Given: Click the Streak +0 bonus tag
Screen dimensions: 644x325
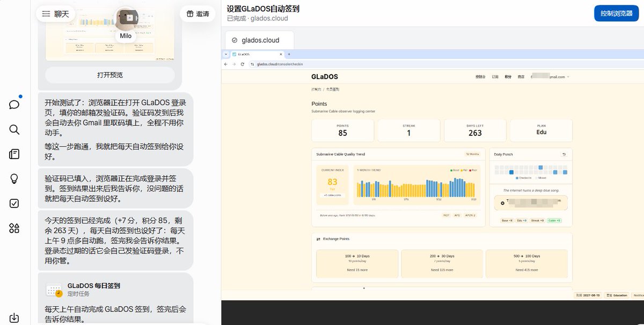Looking at the screenshot, I should click(538, 220).
